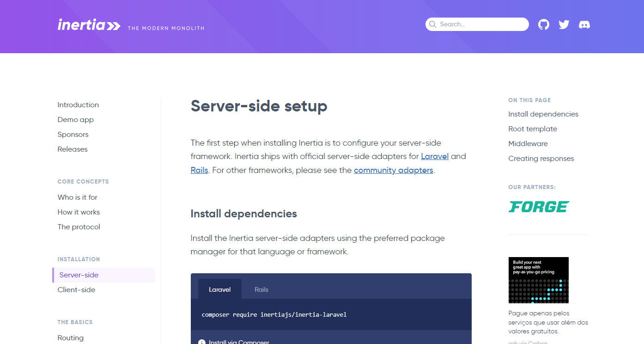Open the Carbon pay-as-you-go ad thumbnail

[x=538, y=280]
